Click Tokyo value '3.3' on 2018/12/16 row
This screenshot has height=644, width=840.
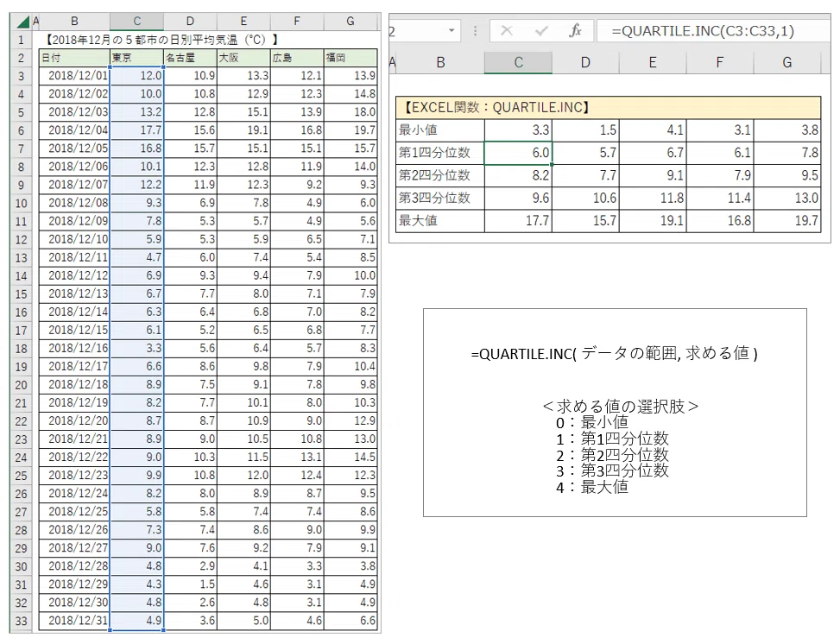[136, 348]
